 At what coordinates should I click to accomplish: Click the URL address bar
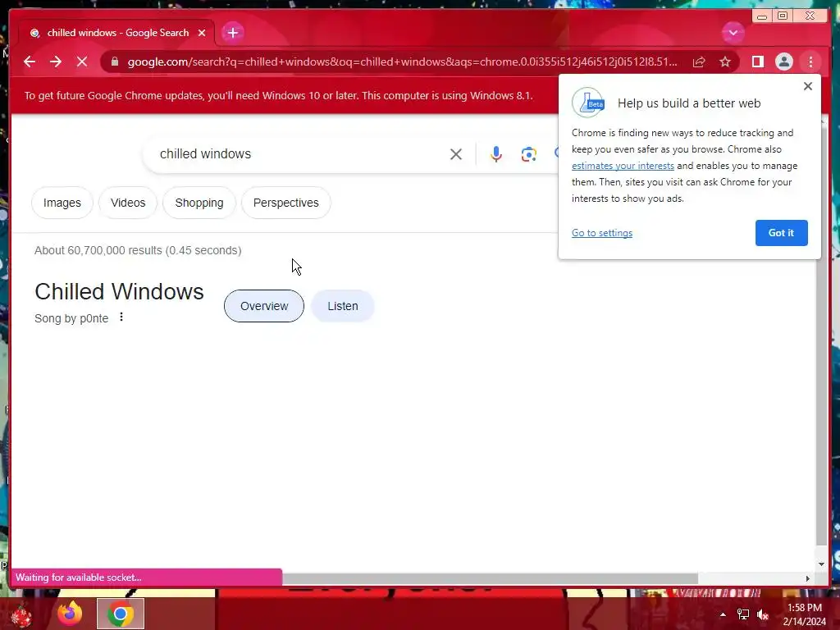[402, 62]
